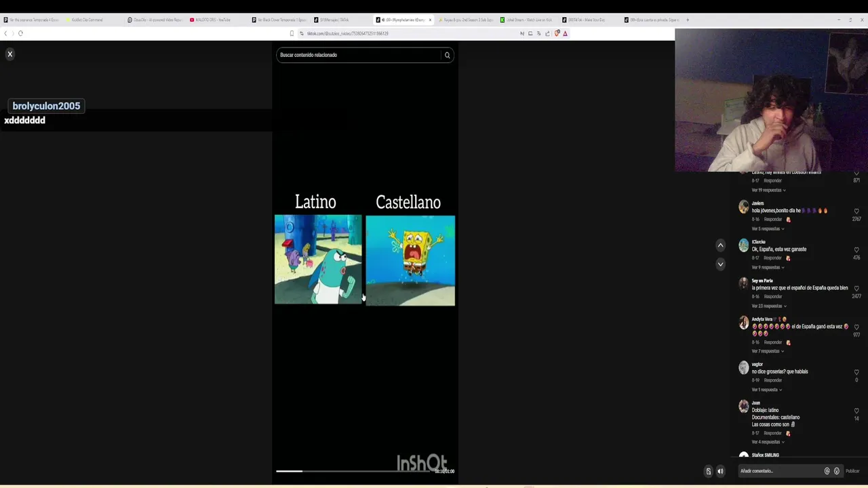
Task: Like IClarcko's 'Ok, España' comment
Action: [856, 250]
